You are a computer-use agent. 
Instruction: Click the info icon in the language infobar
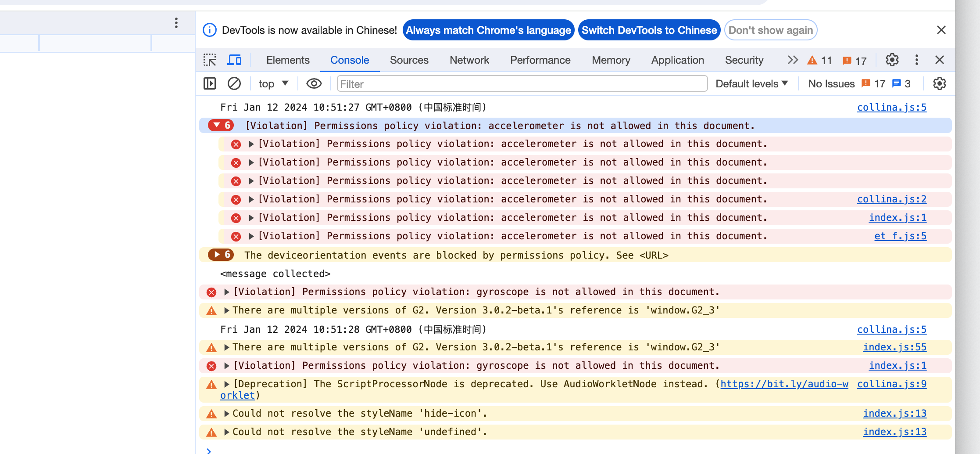coord(210,30)
